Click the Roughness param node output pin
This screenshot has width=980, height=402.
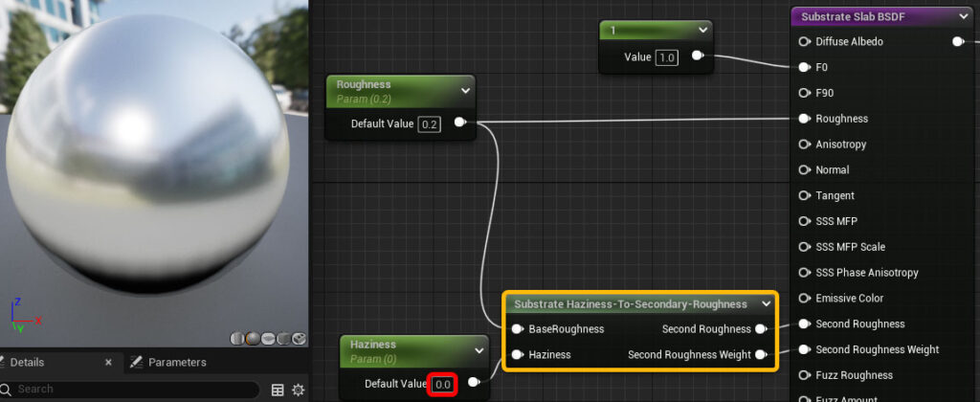click(x=460, y=123)
